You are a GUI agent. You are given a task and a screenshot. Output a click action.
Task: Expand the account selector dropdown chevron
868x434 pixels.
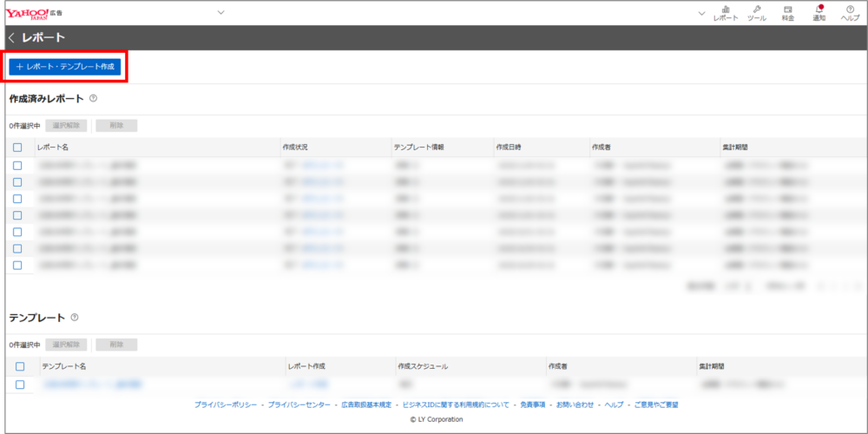click(x=220, y=12)
